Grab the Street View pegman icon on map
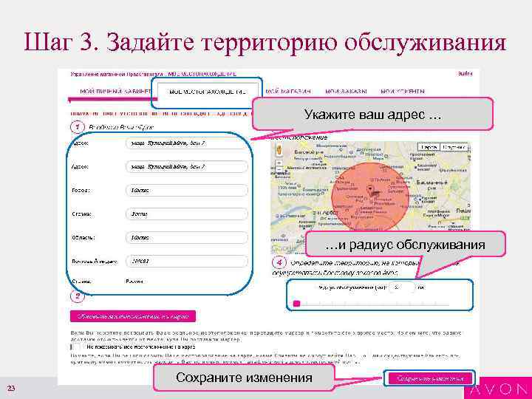 [279, 150]
